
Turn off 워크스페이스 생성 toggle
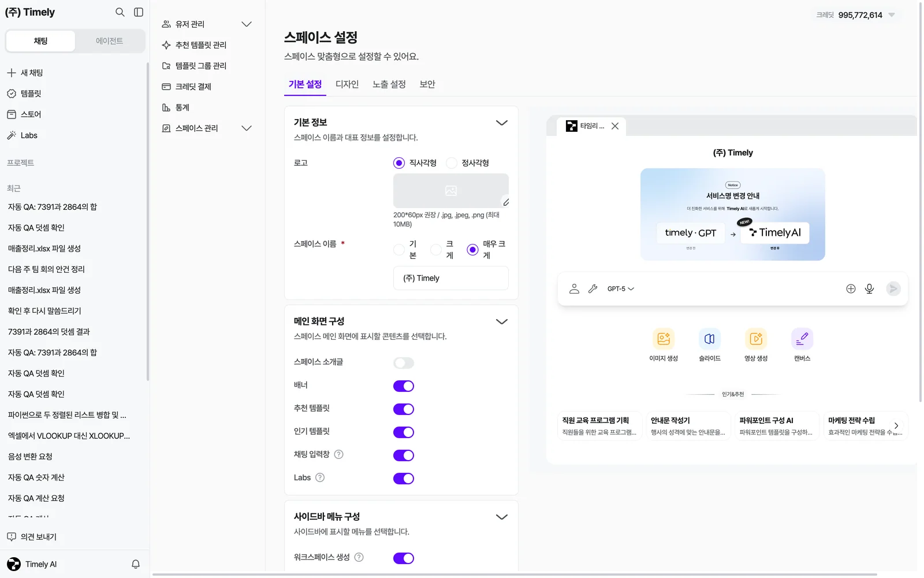404,558
